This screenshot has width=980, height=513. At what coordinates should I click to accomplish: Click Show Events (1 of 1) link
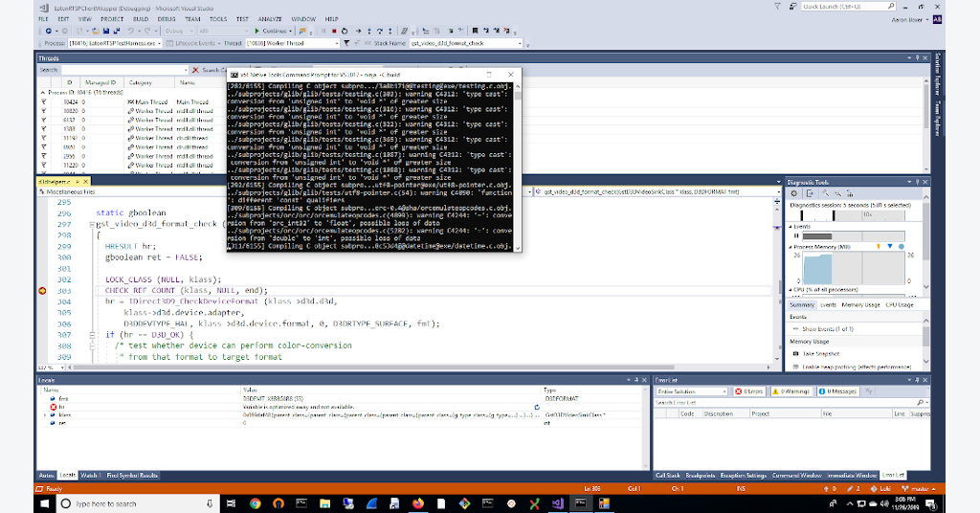coord(828,328)
